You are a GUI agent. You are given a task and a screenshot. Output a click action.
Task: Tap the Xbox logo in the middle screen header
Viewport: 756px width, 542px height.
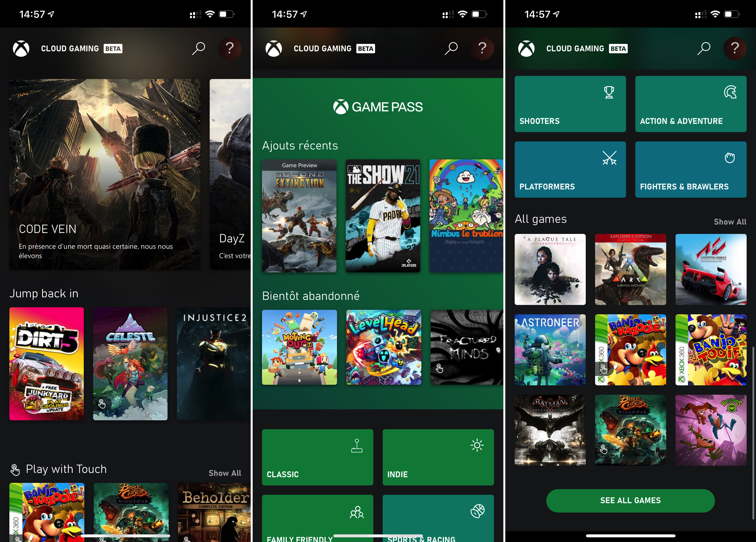(x=274, y=49)
